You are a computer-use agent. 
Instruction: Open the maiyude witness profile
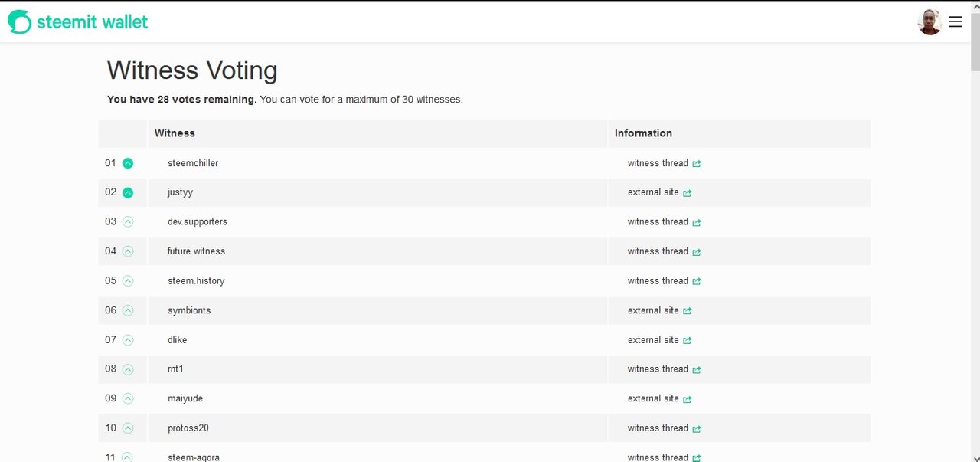(x=185, y=398)
